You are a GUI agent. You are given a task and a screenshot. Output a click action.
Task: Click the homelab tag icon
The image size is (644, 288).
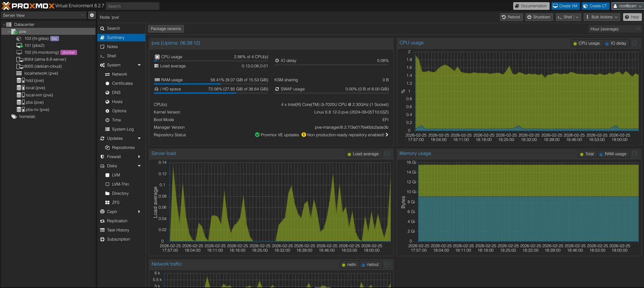[x=14, y=117]
